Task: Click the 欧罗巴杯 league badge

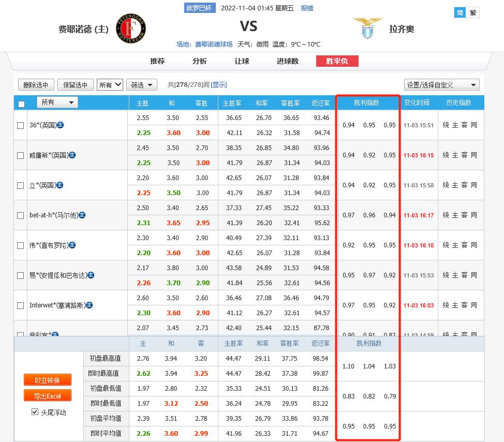Action: pos(200,8)
